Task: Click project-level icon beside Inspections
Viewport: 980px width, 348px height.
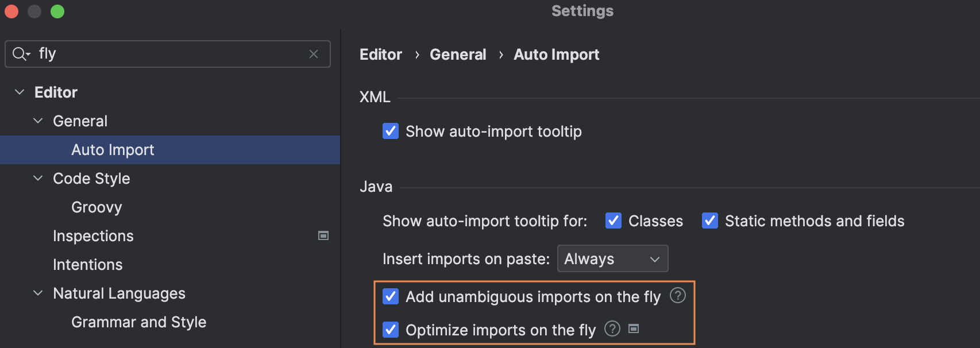Action: tap(323, 235)
